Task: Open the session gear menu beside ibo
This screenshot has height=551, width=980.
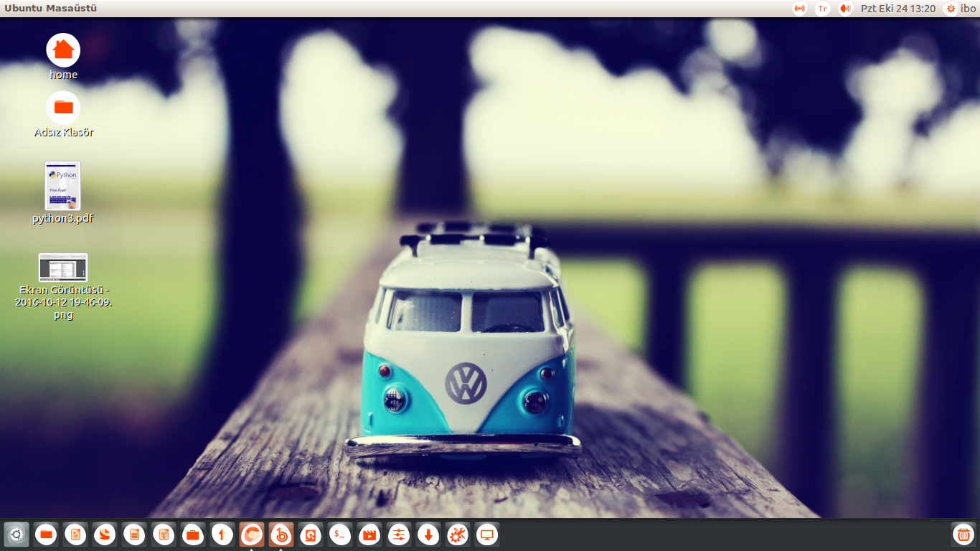Action: (951, 9)
